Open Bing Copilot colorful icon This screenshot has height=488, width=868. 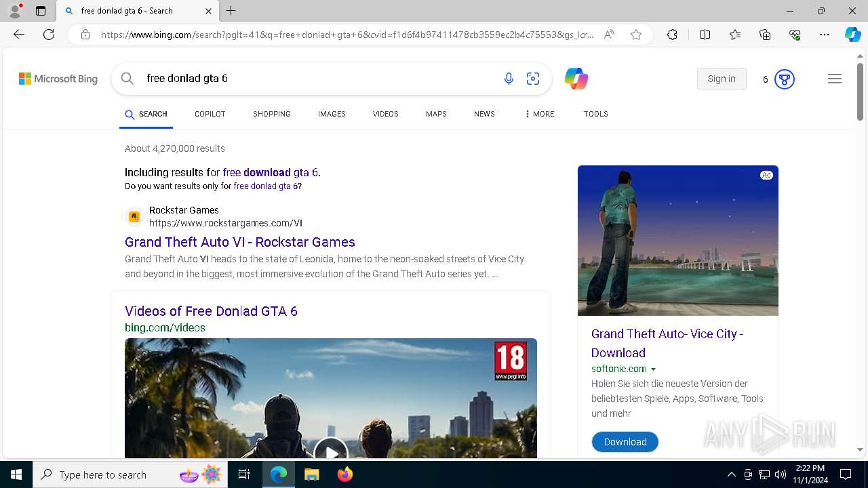pos(576,79)
